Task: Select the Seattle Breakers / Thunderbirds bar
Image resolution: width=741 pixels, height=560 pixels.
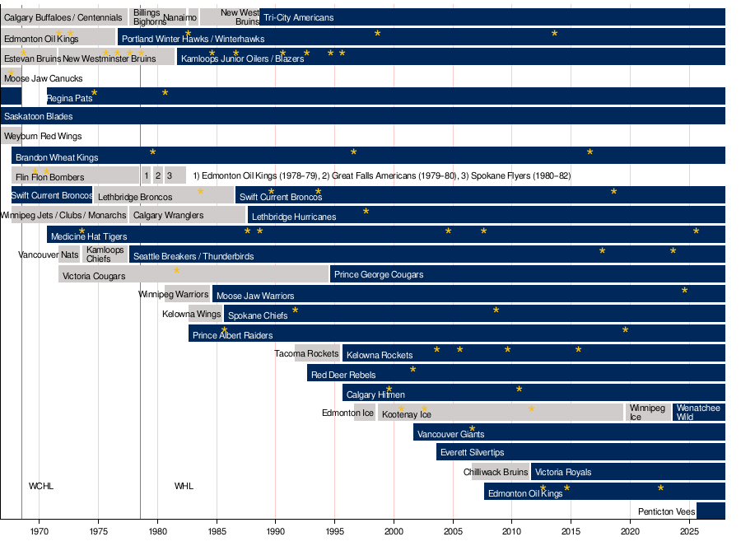Action: pyautogui.click(x=427, y=254)
